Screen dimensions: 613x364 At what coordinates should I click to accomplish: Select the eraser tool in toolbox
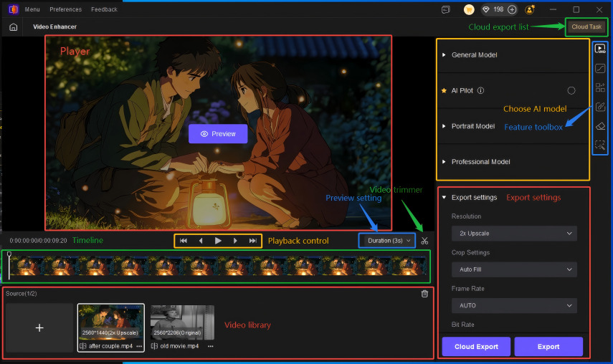tap(600, 126)
